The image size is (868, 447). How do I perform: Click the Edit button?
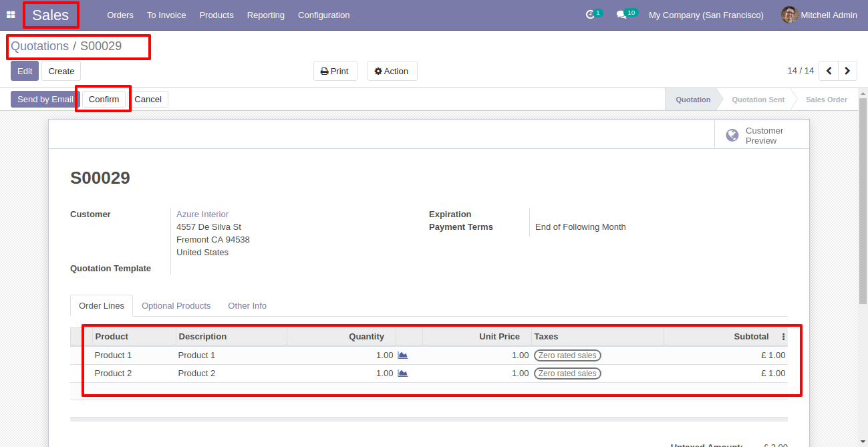coord(25,71)
